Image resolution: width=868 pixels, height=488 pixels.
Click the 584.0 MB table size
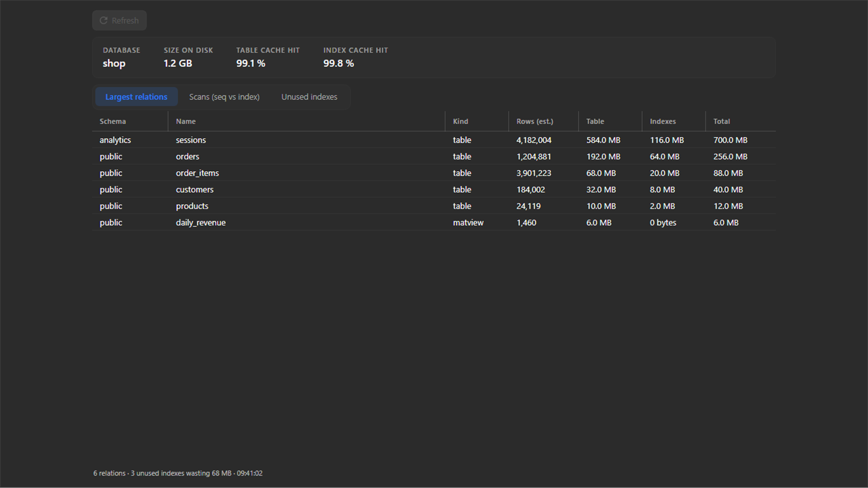tap(604, 140)
